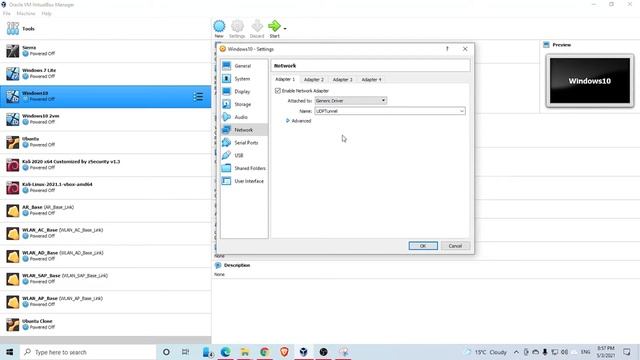Image resolution: width=640 pixels, height=360 pixels.
Task: Open File Explorer from taskbar
Action: point(245,352)
